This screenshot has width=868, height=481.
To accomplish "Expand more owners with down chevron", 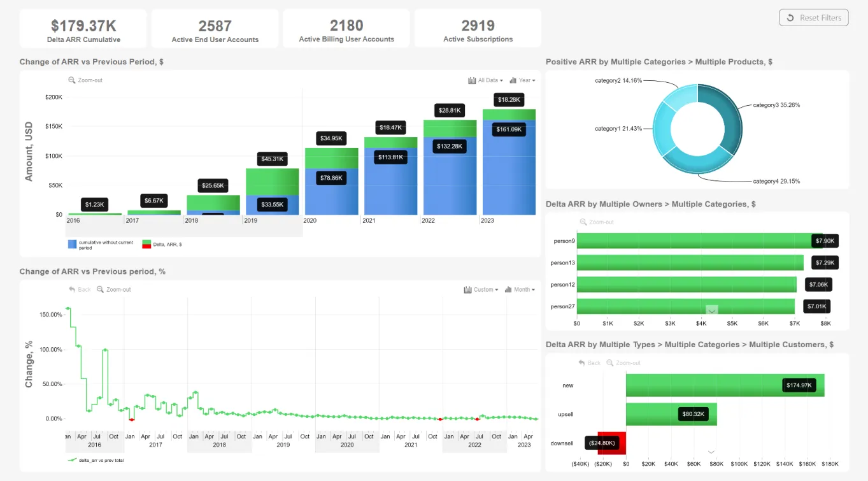I will click(712, 310).
